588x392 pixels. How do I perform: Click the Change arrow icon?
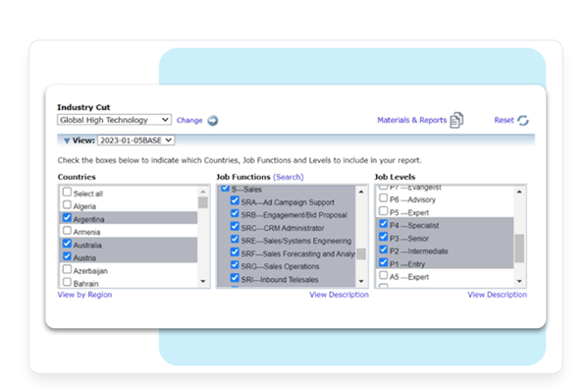tap(213, 121)
